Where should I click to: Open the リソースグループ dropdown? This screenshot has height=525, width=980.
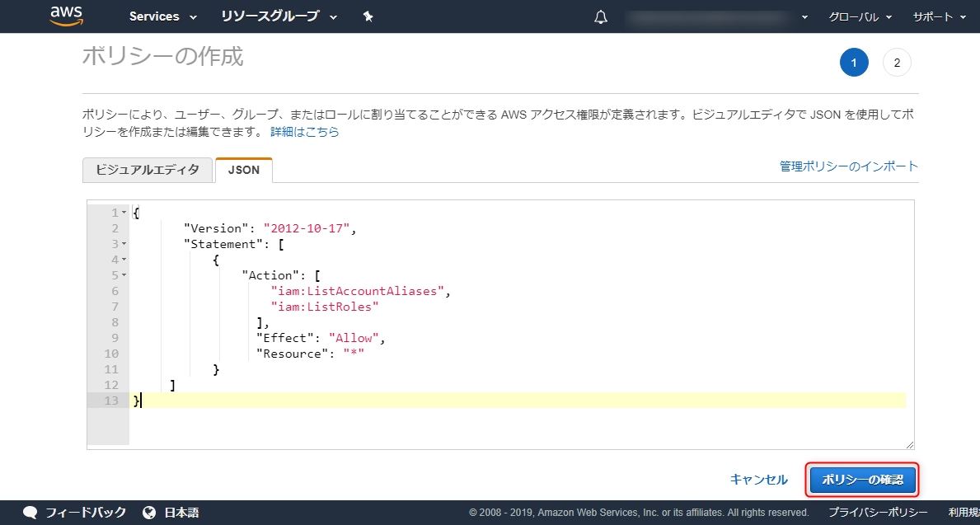pyautogui.click(x=279, y=16)
